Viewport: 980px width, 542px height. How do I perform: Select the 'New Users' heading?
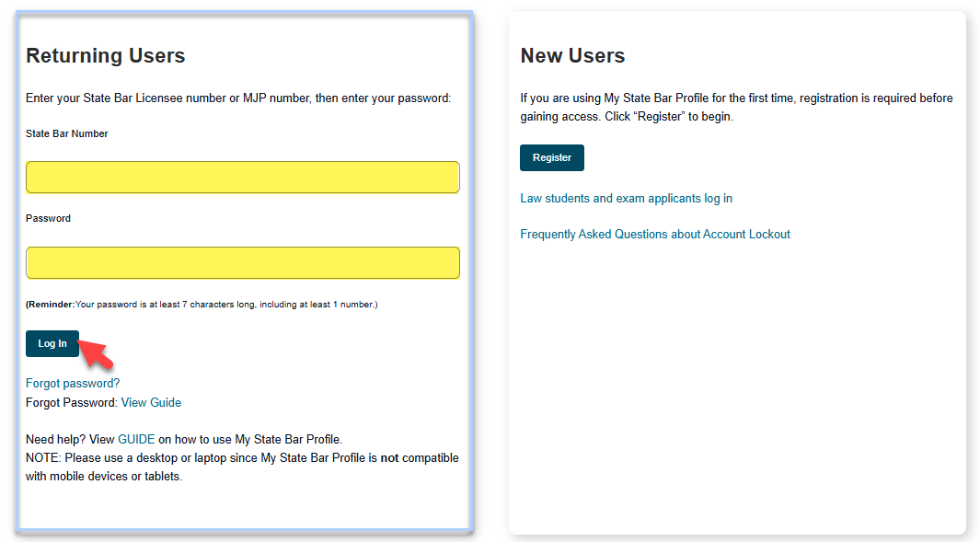(x=572, y=55)
